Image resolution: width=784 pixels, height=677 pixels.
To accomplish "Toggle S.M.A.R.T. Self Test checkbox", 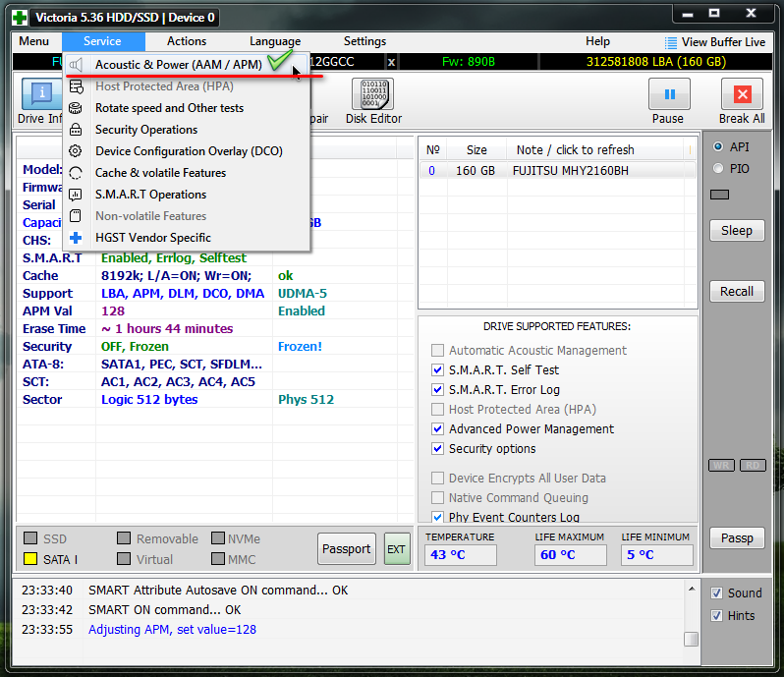I will pos(437,370).
